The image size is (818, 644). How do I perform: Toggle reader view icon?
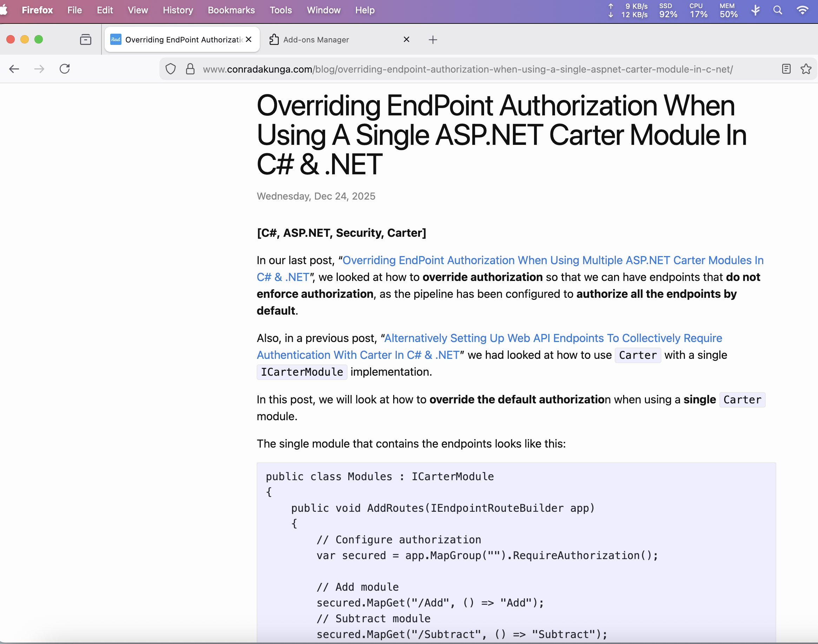pos(786,69)
